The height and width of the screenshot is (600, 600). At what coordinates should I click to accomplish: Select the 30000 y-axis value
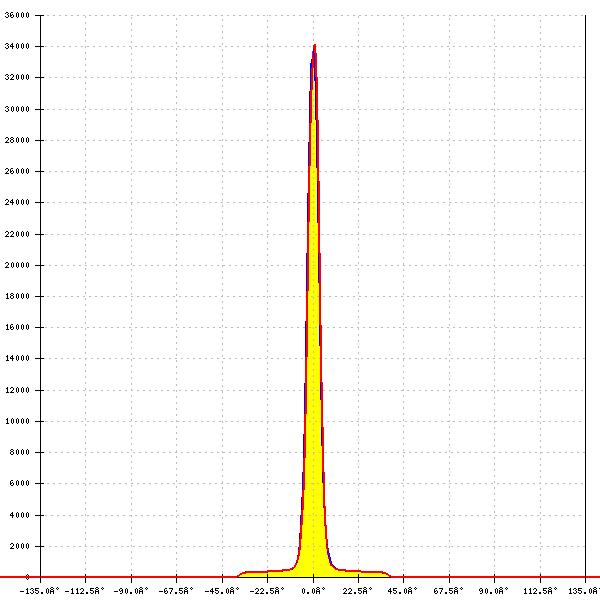pos(17,109)
